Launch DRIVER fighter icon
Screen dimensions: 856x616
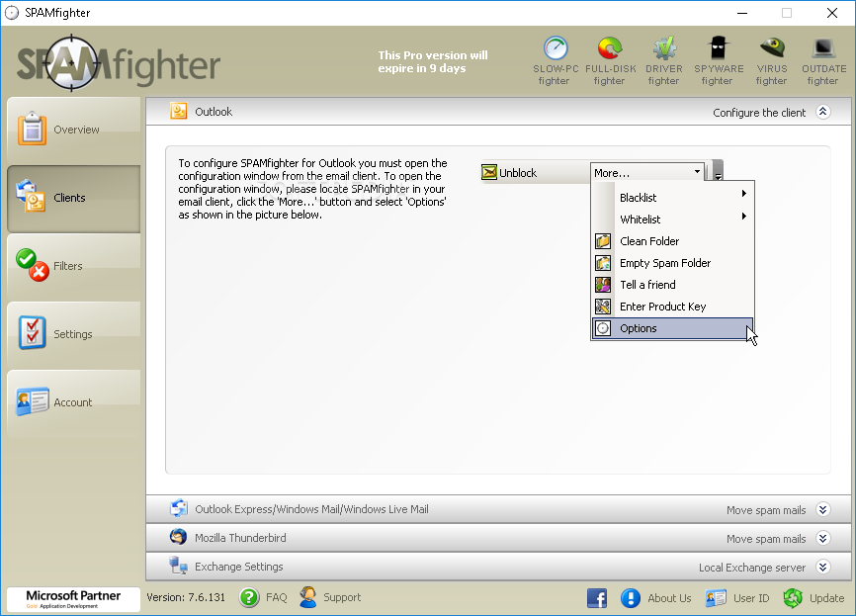click(x=664, y=49)
